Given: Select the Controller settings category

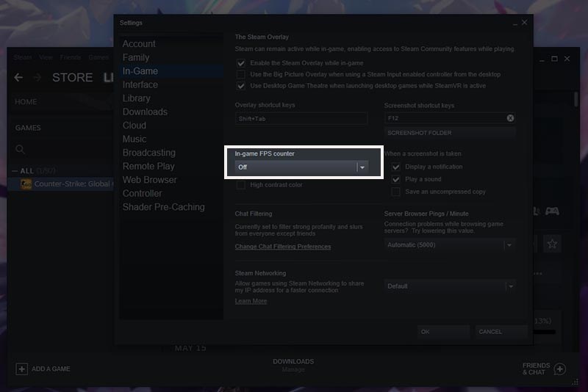Looking at the screenshot, I should click(x=142, y=194).
